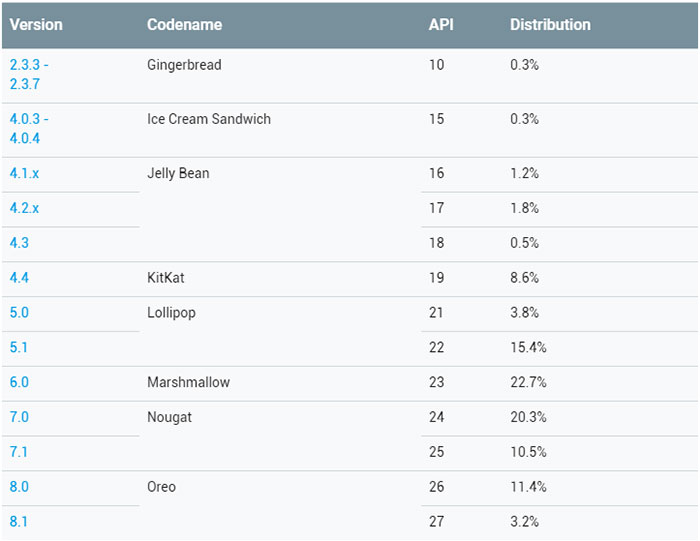Click the Distribution column header
This screenshot has width=700, height=541.
point(550,24)
